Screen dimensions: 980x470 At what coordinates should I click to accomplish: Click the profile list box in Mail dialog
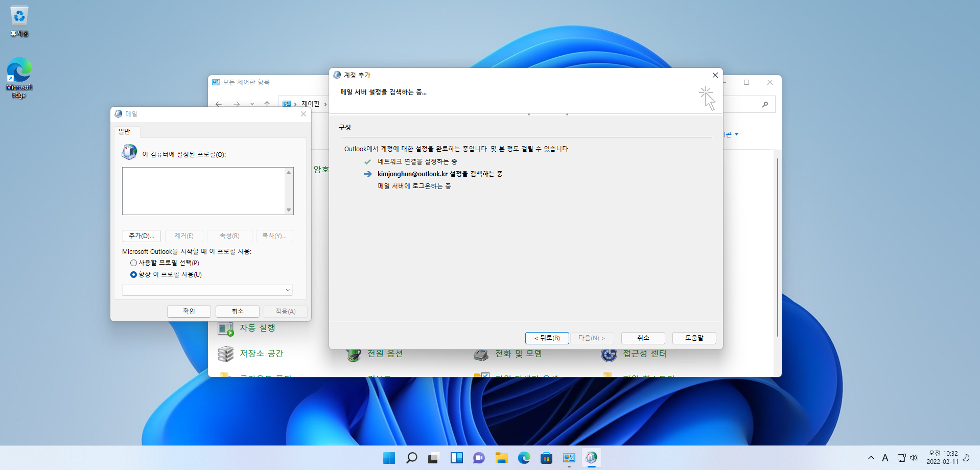coord(203,191)
